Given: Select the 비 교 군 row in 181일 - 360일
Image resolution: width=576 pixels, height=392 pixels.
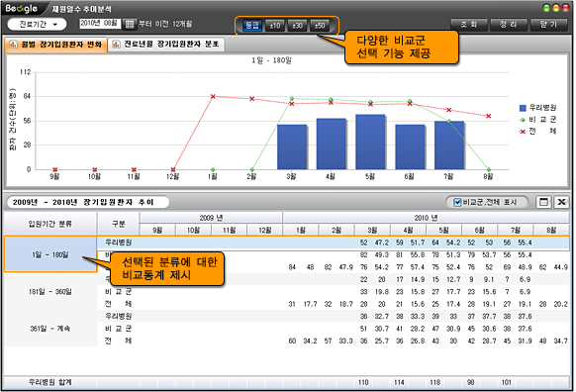Looking at the screenshot, I should click(x=334, y=292).
